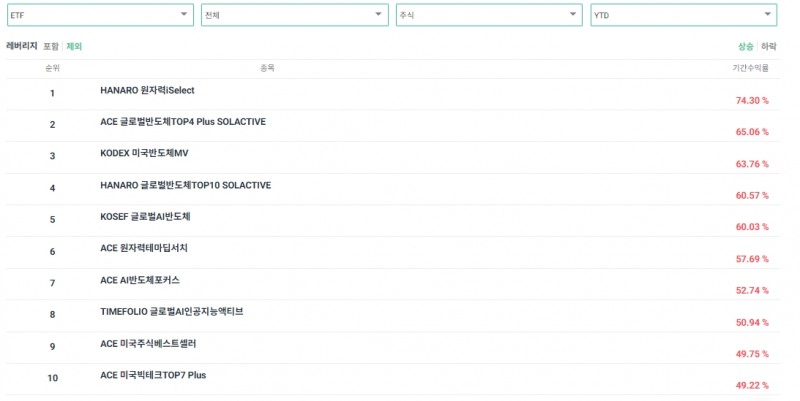Switch to the 하락 ranking

768,46
